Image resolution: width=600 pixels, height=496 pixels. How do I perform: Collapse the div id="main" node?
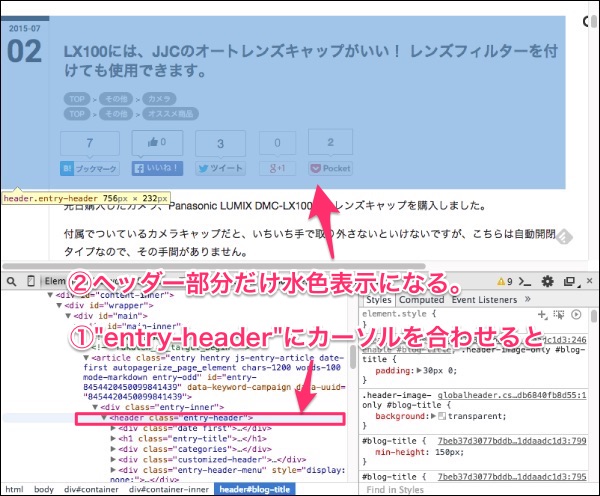(x=68, y=316)
